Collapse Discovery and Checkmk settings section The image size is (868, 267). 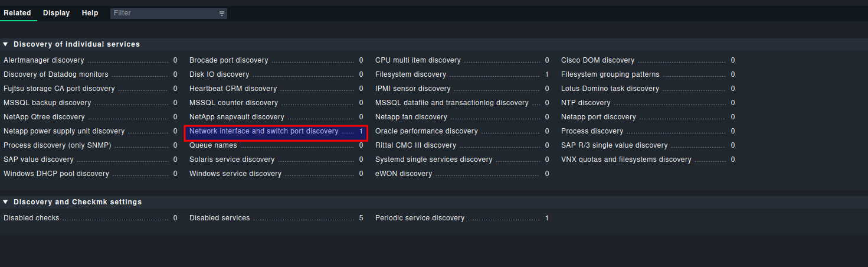click(x=6, y=202)
